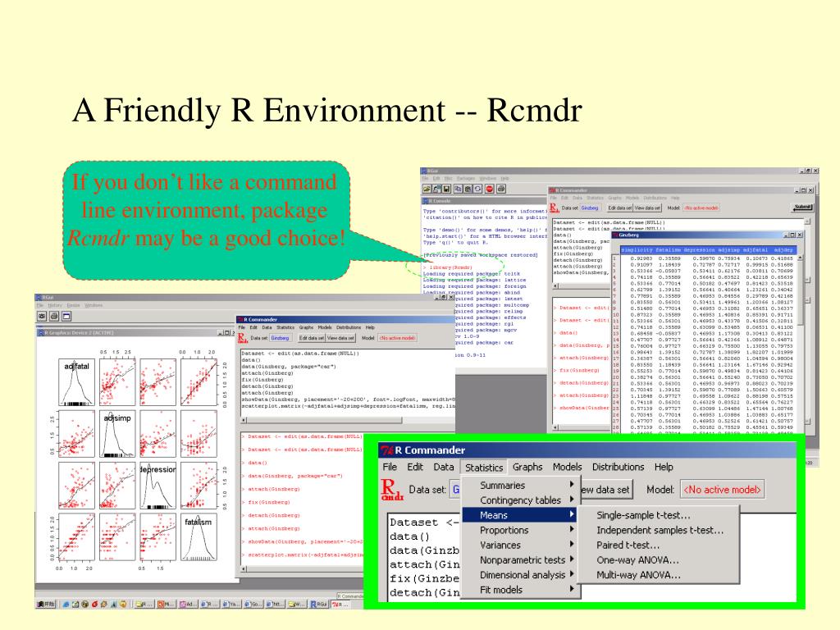This screenshot has width=840, height=630.
Task: Open the Help menu in zoomed R Commander
Action: point(663,467)
